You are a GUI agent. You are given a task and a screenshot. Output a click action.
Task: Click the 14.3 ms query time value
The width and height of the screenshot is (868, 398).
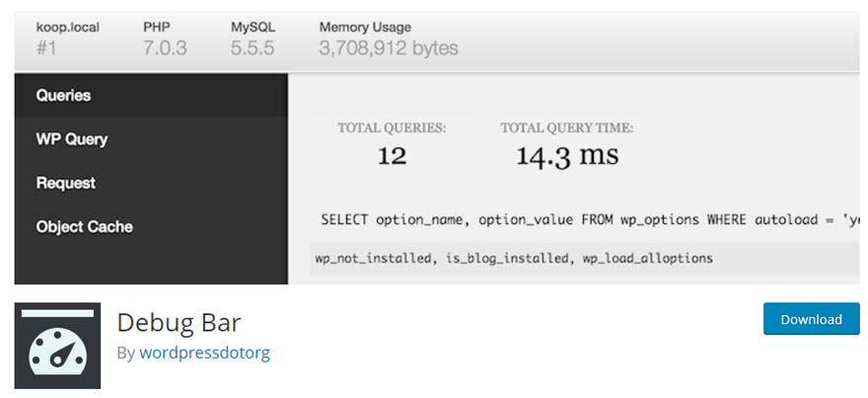pos(567,156)
